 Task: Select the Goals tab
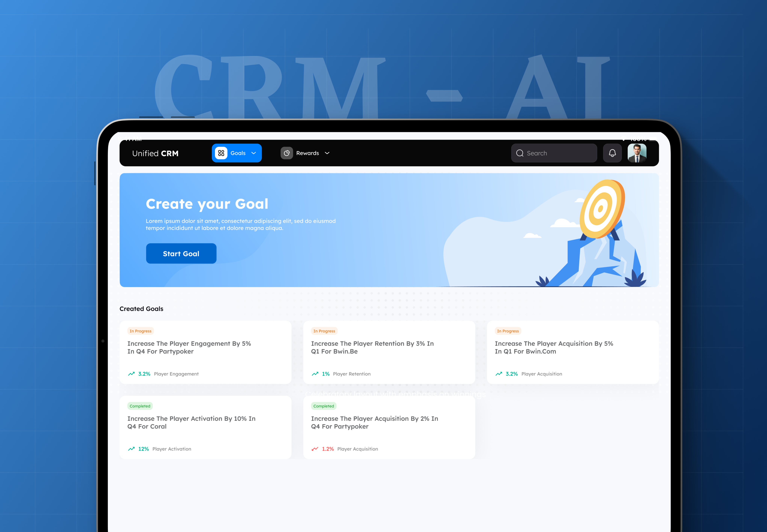[238, 153]
